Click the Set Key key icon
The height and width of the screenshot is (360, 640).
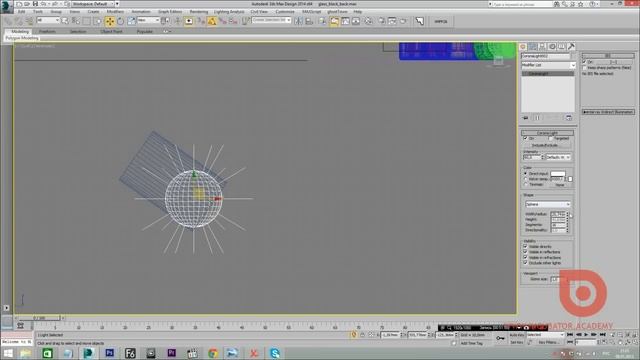(x=500, y=338)
